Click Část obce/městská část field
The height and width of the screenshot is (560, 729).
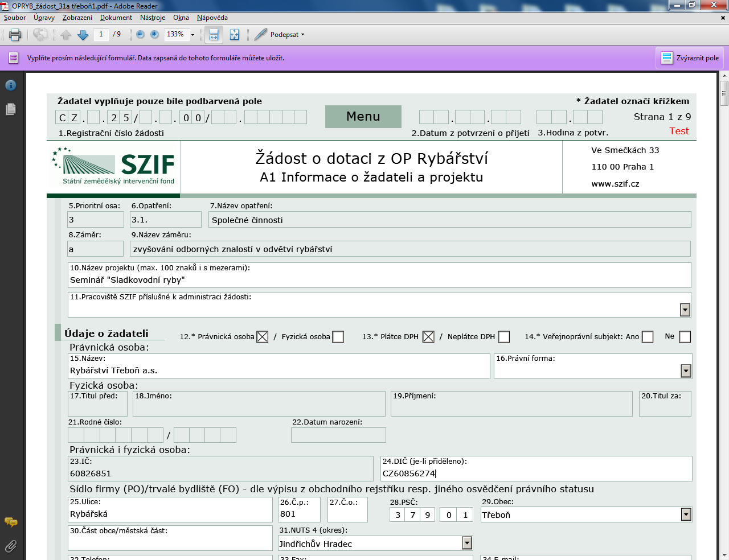coord(170,538)
